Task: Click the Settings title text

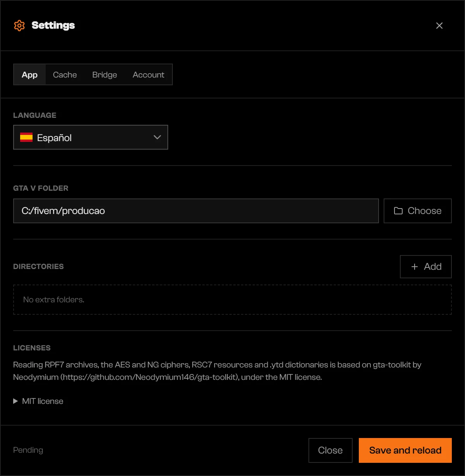Action: tap(53, 26)
